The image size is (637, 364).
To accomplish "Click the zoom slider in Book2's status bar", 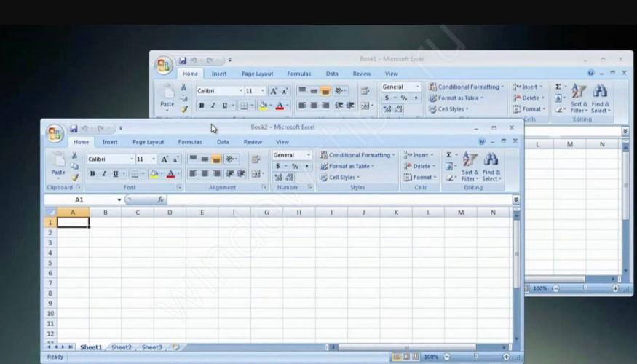I will click(475, 357).
